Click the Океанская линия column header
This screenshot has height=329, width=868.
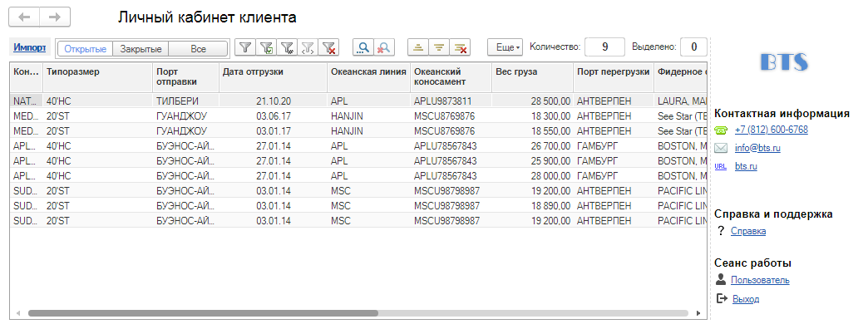[x=368, y=77]
